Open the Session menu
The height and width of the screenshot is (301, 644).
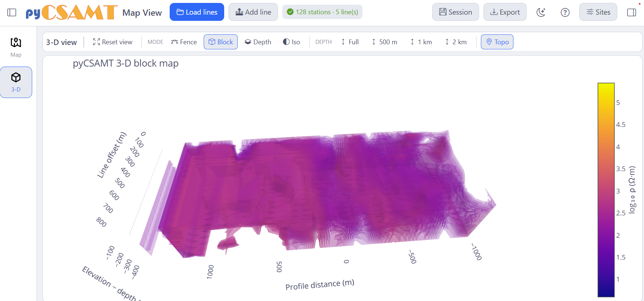[455, 12]
